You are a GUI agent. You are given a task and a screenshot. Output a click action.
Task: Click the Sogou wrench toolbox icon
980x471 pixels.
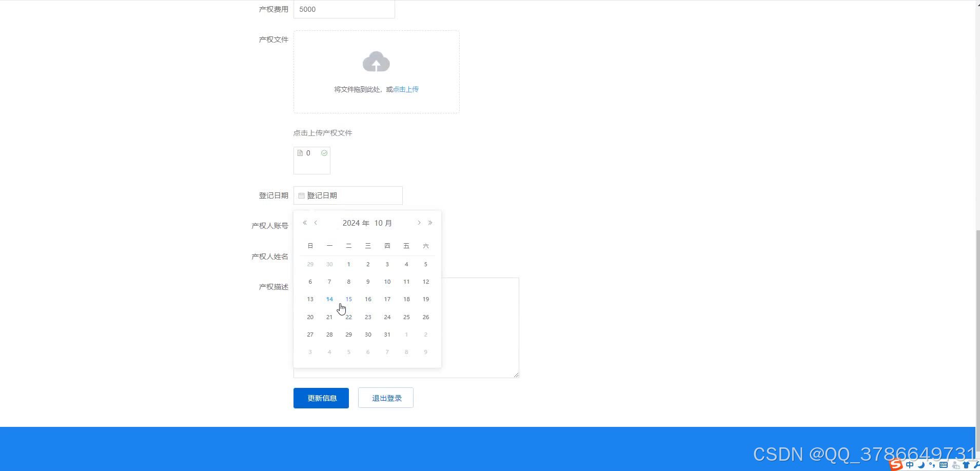tap(977, 465)
